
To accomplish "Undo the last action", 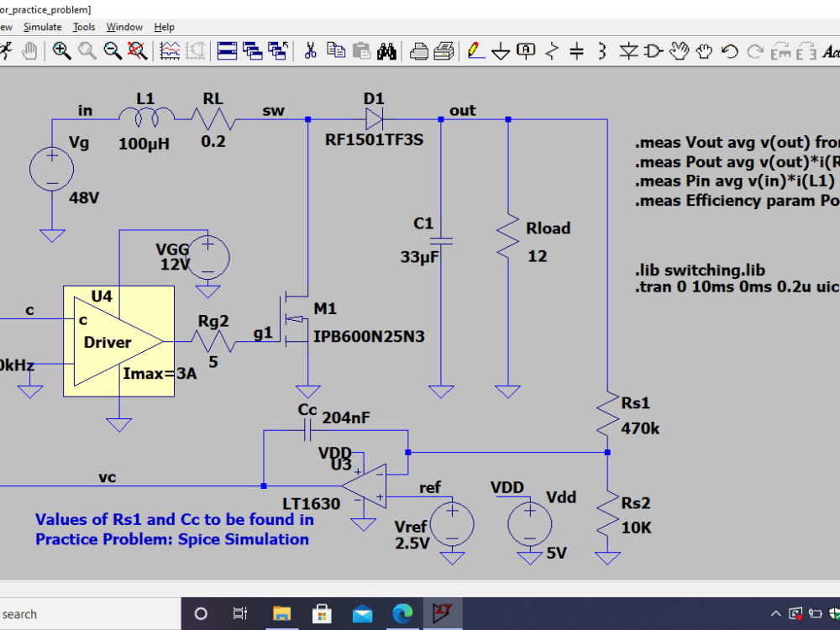I will click(x=728, y=50).
